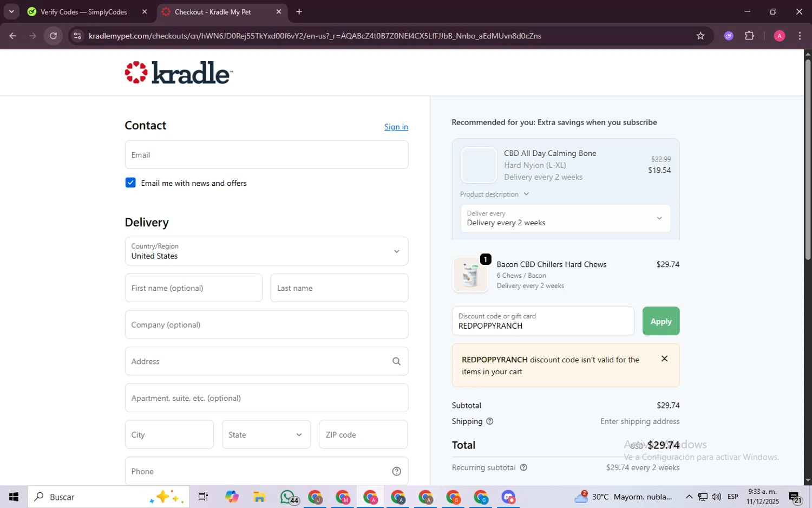
Task: Click the Email input field
Action: (x=266, y=155)
